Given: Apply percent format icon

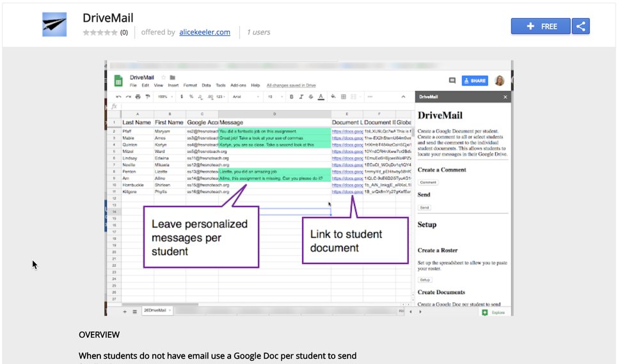Looking at the screenshot, I should point(191,97).
